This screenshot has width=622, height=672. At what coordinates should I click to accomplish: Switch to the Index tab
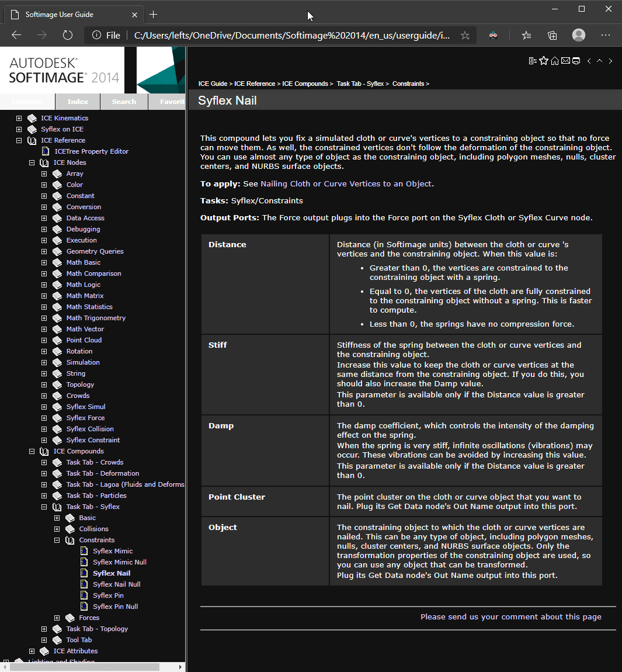pos(78,102)
